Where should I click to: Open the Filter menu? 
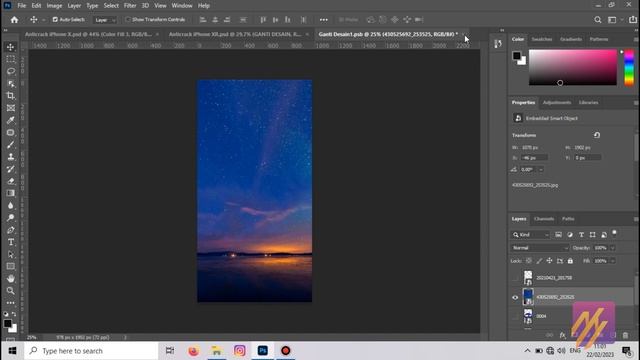coord(130,6)
